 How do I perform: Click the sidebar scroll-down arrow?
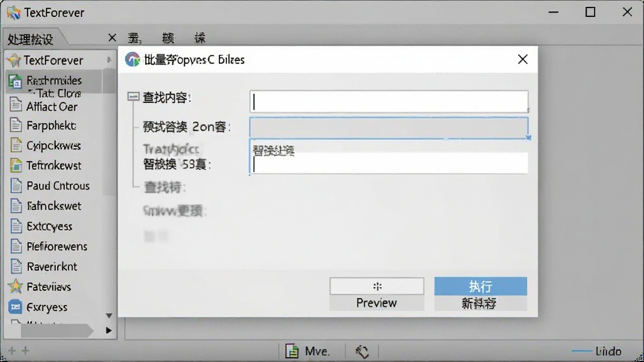[109, 315]
